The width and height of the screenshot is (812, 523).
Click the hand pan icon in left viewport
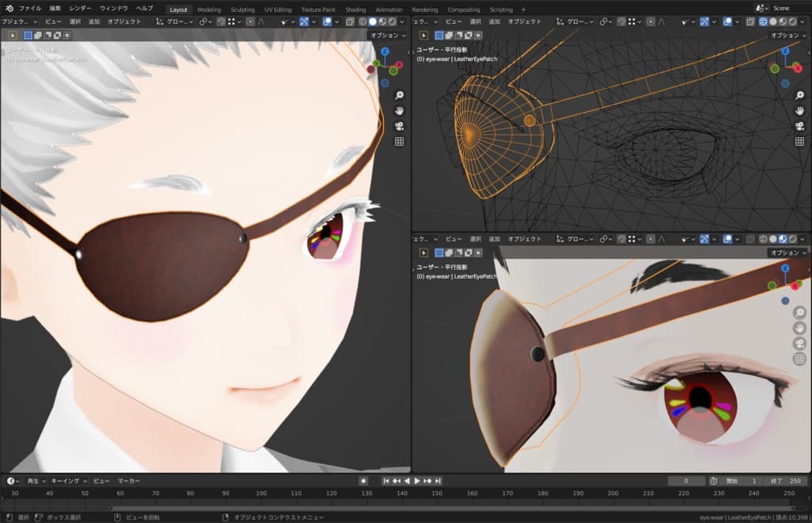tap(400, 110)
